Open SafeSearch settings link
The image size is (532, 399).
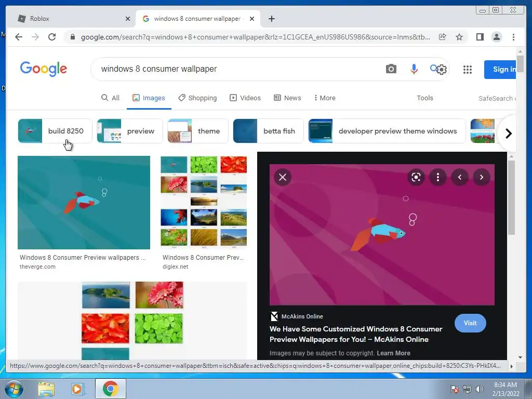[x=497, y=98]
